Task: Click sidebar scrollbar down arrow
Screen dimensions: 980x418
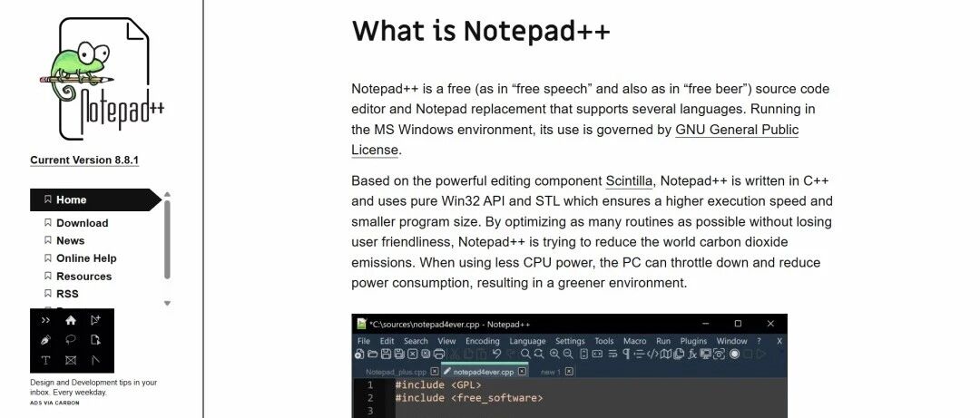Action: [167, 303]
